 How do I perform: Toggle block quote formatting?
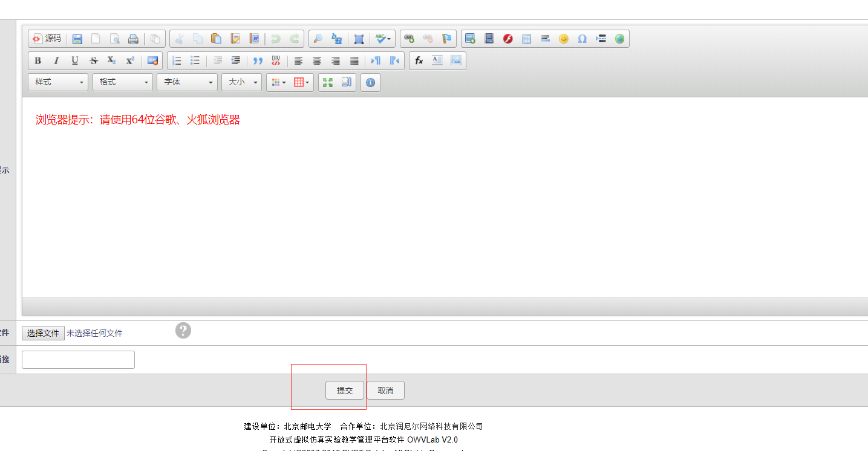point(258,60)
